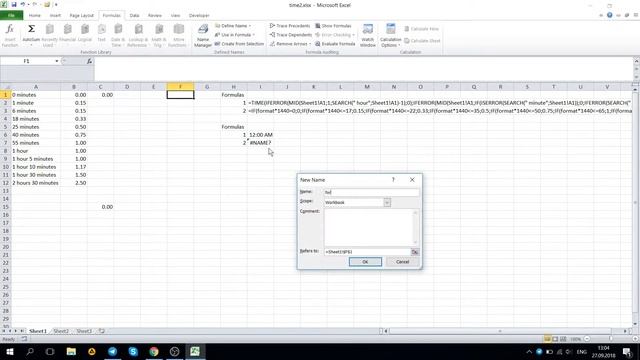The height and width of the screenshot is (360, 640).
Task: Open the File tab
Action: point(11,16)
